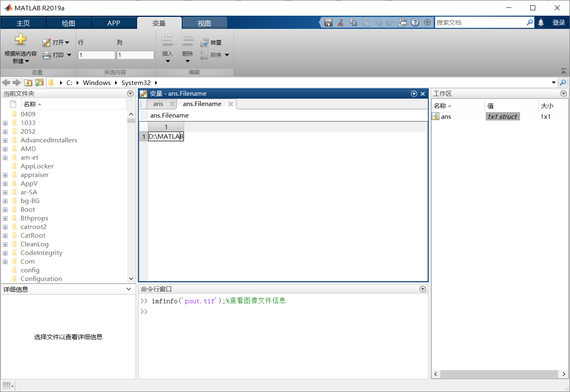This screenshot has height=392, width=570.
Task: Click the 登录 sign-in button
Action: pyautogui.click(x=559, y=22)
